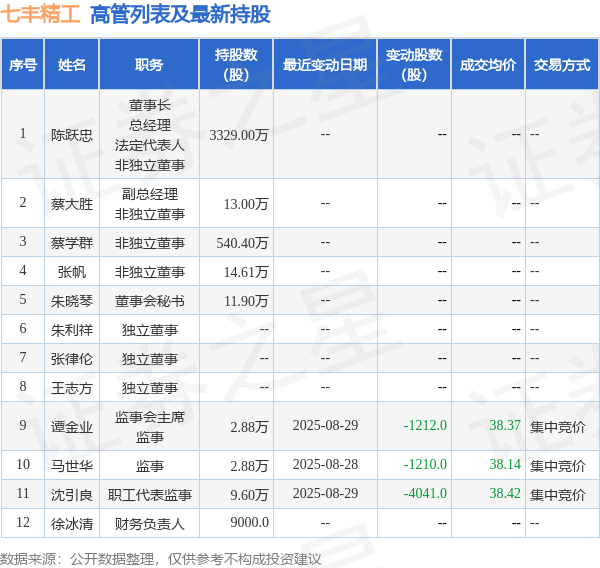Image resolution: width=600 pixels, height=568 pixels.
Task: Click the 11.90万 shareholding value
Action: click(x=246, y=301)
